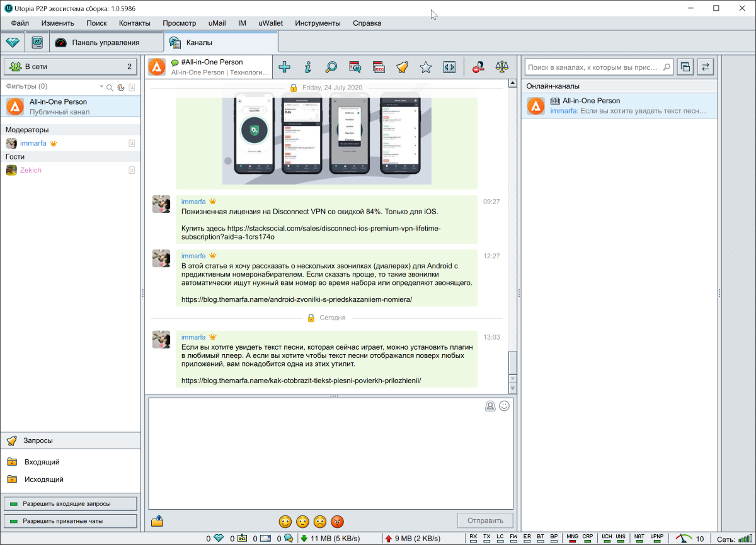The height and width of the screenshot is (545, 756).
Task: Add channel to favorites with the star icon
Action: pos(426,67)
